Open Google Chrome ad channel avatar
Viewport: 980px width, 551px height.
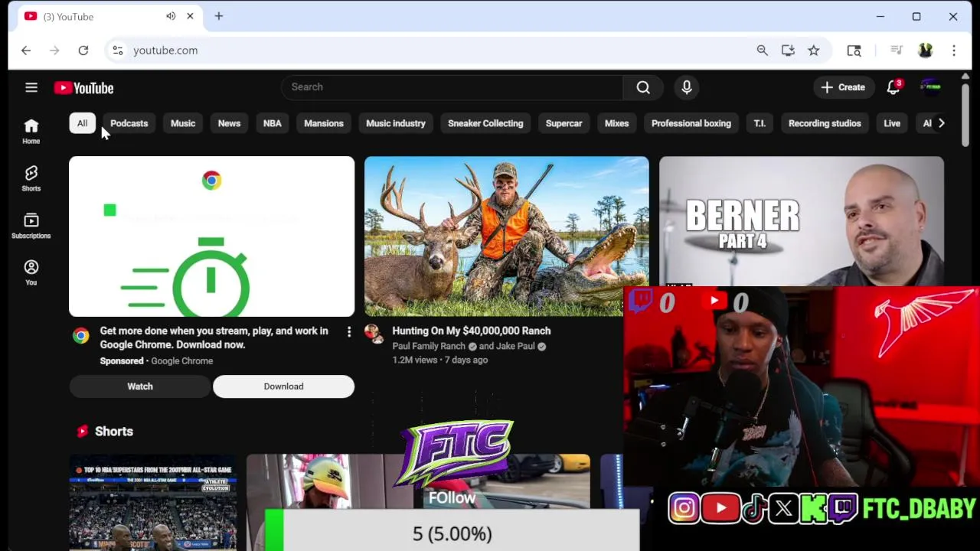coord(80,335)
